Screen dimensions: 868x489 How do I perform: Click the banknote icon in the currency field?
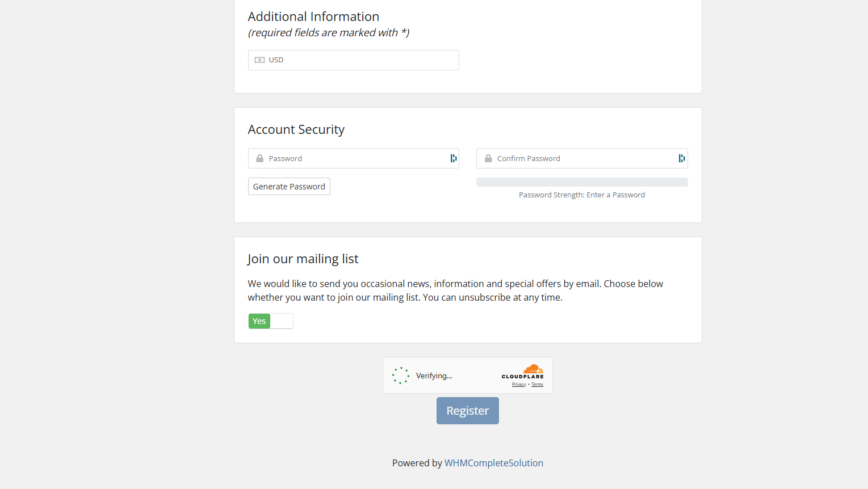259,60
